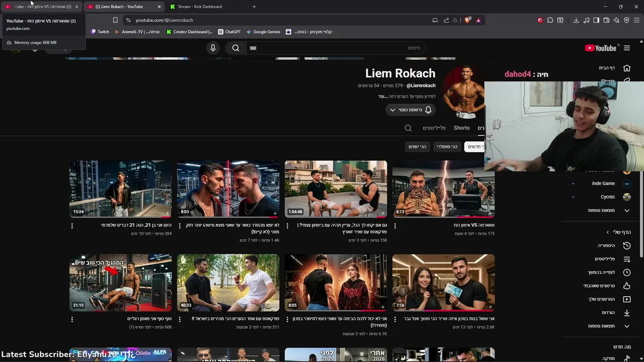The height and width of the screenshot is (362, 644).
Task: Open the 40:33 park podcast thumbnail
Action: (228, 283)
